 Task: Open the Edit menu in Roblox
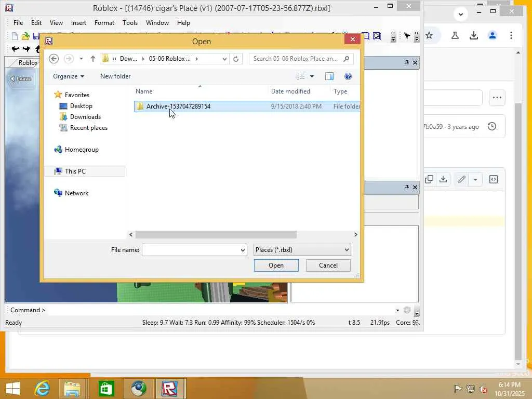point(36,23)
